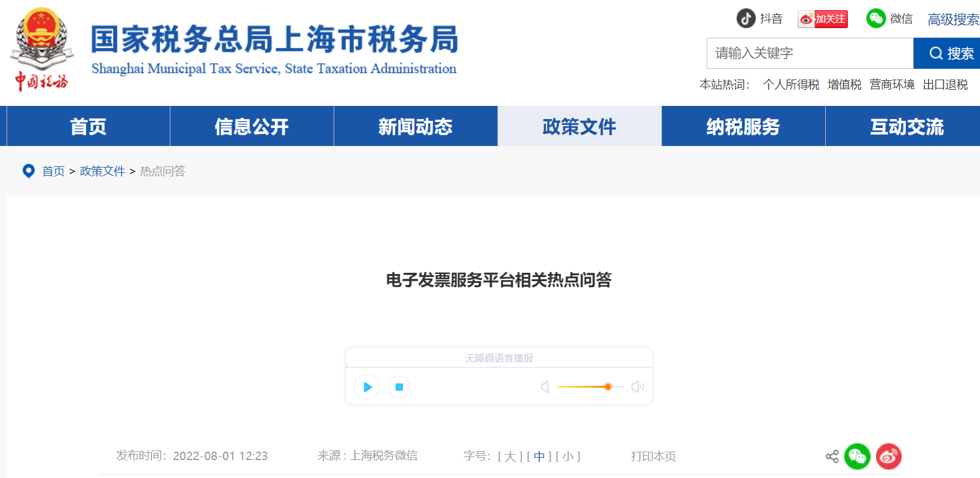Screen dimensions: 980x478
Task: Click the keyword search input field
Action: tap(810, 53)
